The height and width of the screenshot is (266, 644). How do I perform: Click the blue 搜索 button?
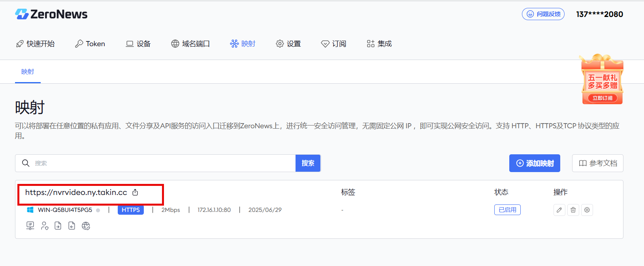pyautogui.click(x=308, y=163)
